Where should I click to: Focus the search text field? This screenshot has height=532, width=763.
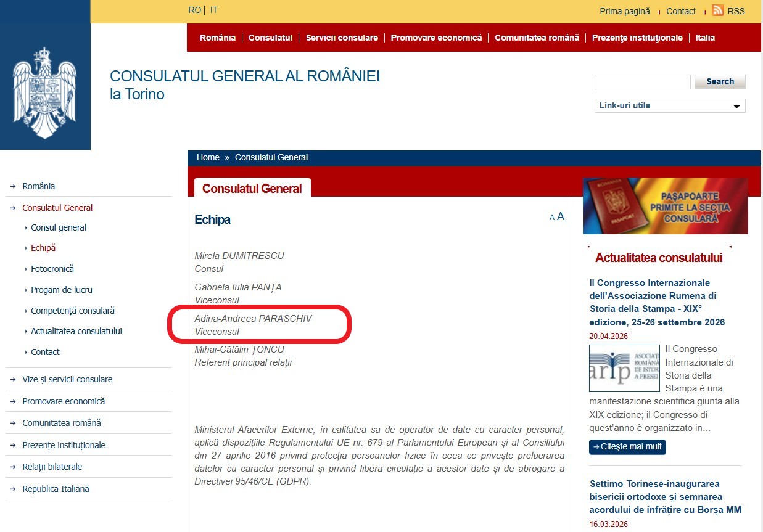coord(642,82)
